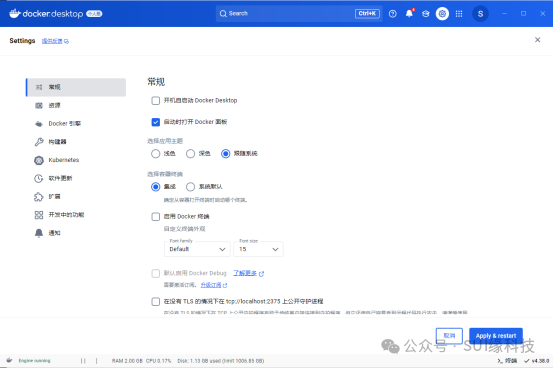Screen dimensions: 553x368
Task: Select the 跟随系统 theme radio button
Action: (x=226, y=153)
